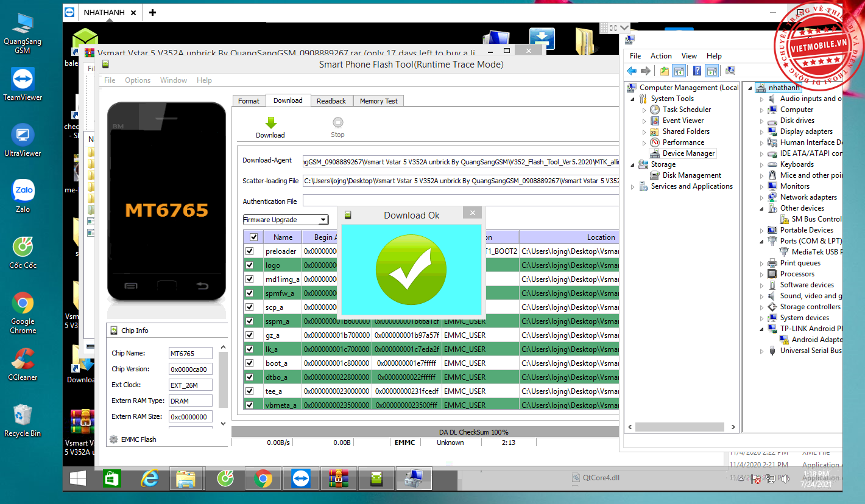Image resolution: width=865 pixels, height=504 pixels.
Task: Click the Authentication File input field
Action: click(461, 201)
